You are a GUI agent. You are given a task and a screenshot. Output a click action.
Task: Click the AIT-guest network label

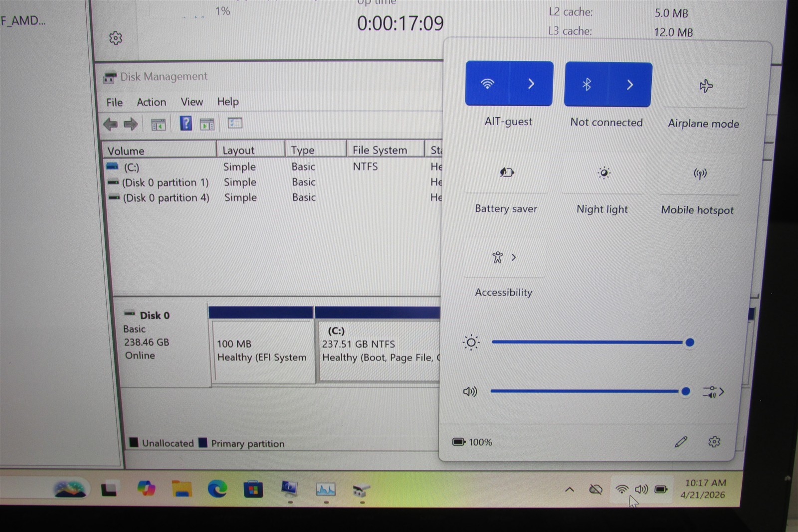click(508, 122)
